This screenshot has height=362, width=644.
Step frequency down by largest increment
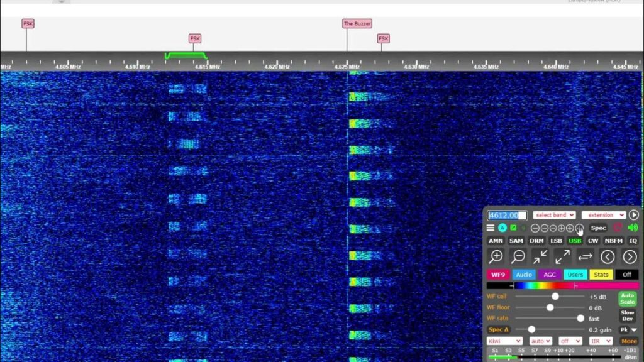(535, 228)
